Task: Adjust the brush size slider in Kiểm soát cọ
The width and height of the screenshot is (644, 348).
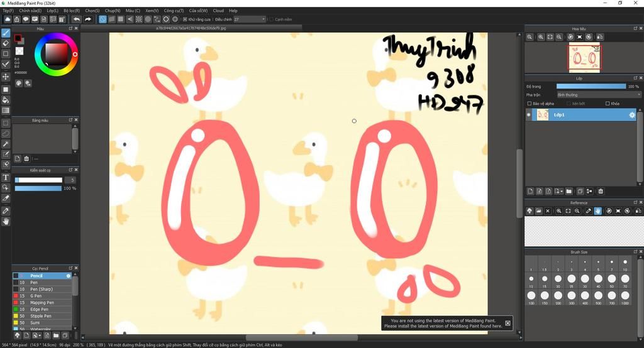Action: click(38, 180)
